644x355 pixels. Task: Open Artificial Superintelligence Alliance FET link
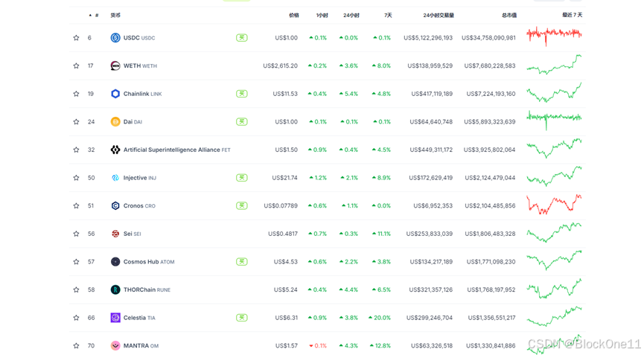tap(177, 150)
